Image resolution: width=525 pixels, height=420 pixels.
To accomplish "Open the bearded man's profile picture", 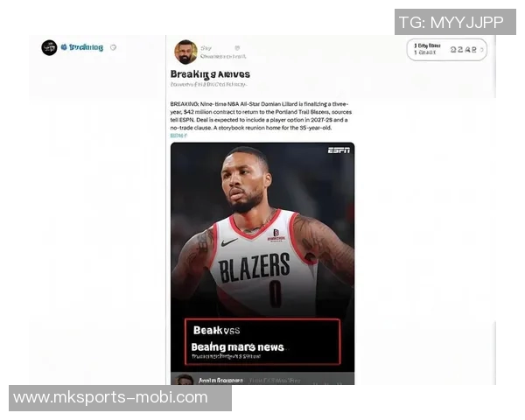I will click(x=185, y=52).
